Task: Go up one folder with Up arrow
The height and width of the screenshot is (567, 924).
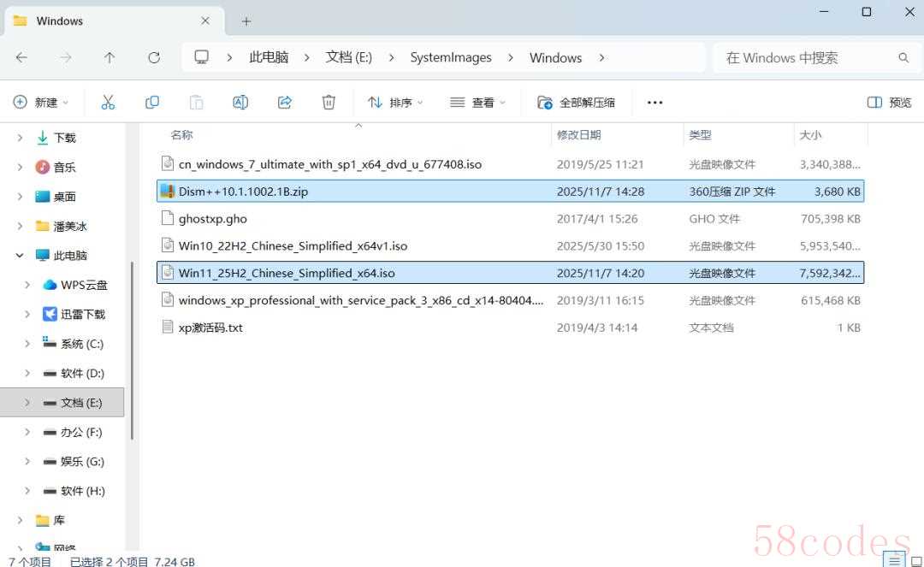Action: pos(110,57)
